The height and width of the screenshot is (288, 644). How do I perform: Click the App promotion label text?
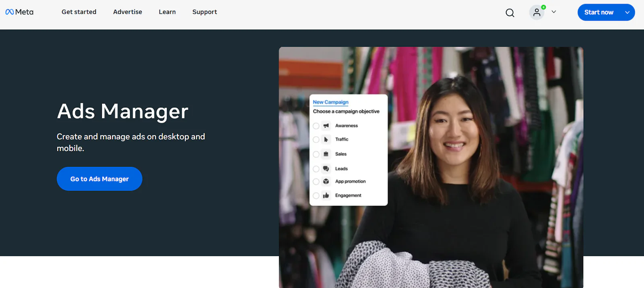tap(350, 182)
